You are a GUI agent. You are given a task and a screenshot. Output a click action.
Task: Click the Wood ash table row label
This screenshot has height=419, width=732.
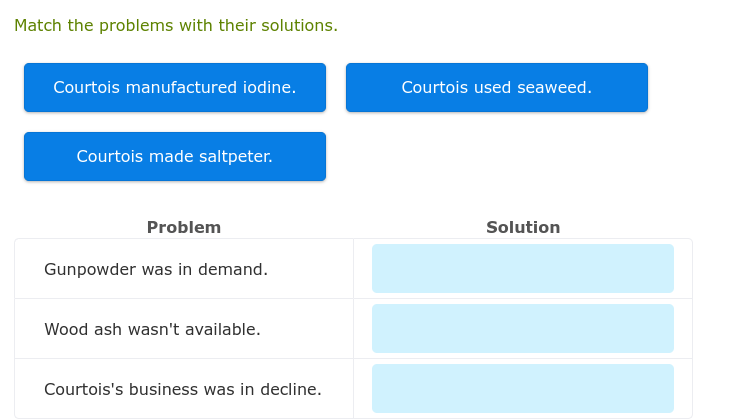152,329
